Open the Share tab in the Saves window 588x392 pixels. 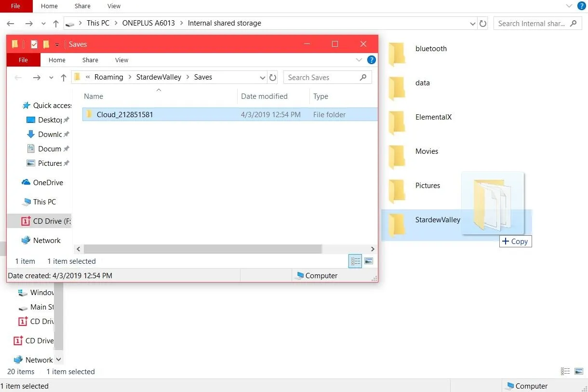pos(90,60)
